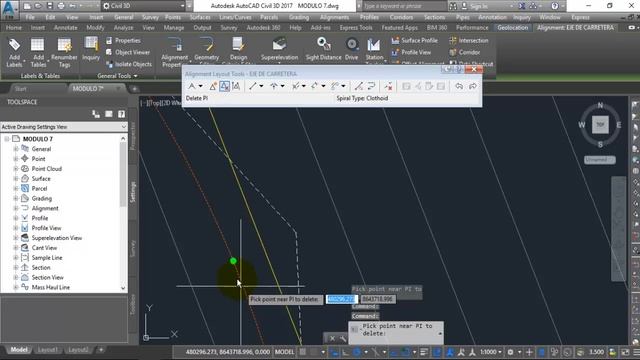
Task: Select the Sample Line tree item
Action: point(47,258)
